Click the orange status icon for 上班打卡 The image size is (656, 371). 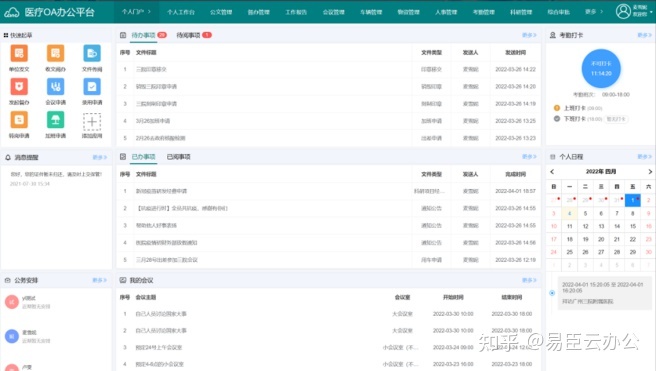(x=557, y=108)
